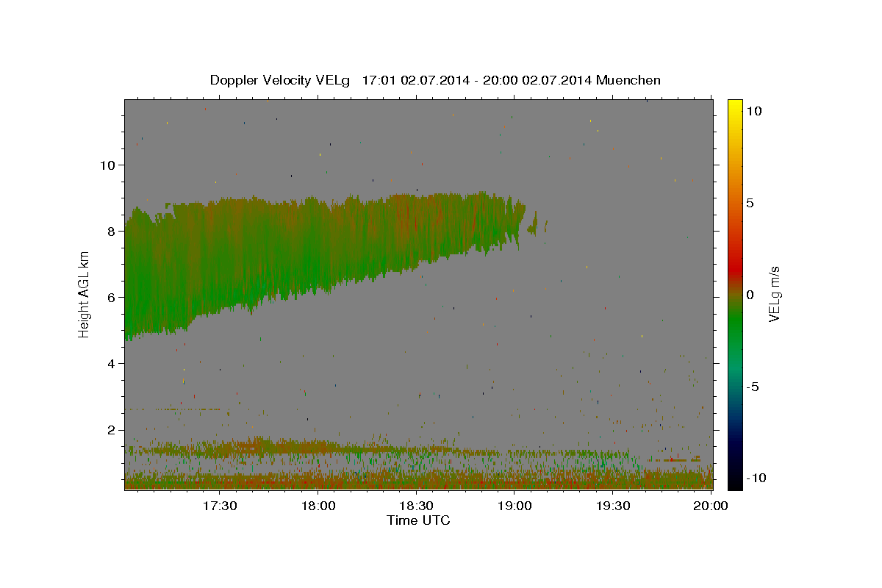Viewport: 882px width, 588px height.
Task: Click the 20:00 time tick label
Action: coord(711,506)
